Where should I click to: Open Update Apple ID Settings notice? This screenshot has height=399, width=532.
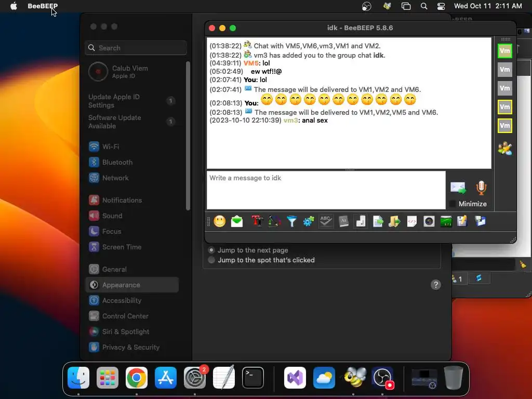click(131, 101)
